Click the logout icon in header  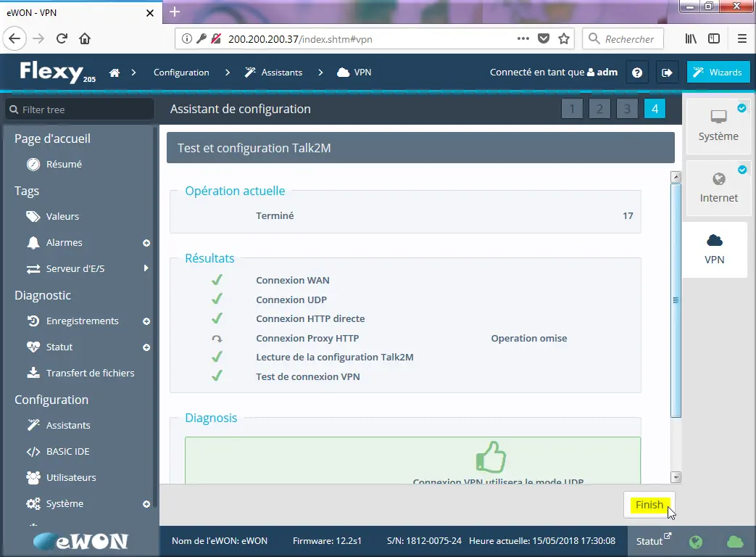(x=667, y=73)
